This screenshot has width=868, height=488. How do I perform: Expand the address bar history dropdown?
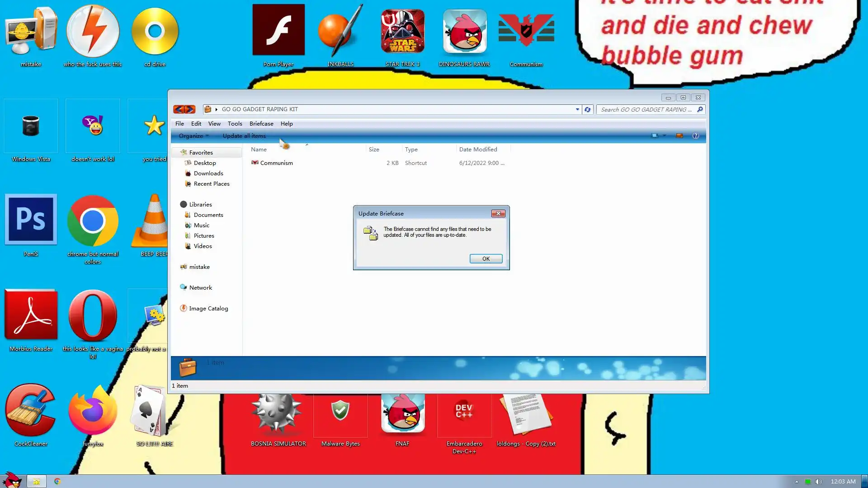click(577, 109)
